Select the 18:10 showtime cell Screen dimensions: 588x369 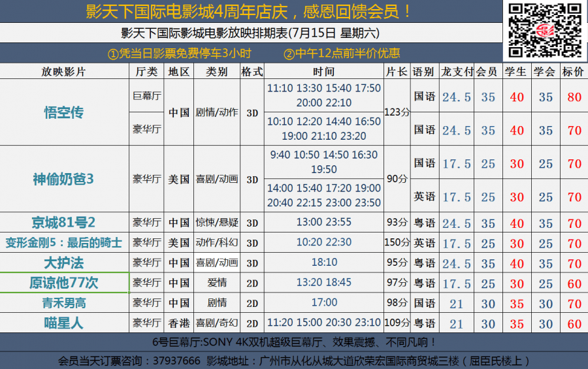click(x=324, y=262)
